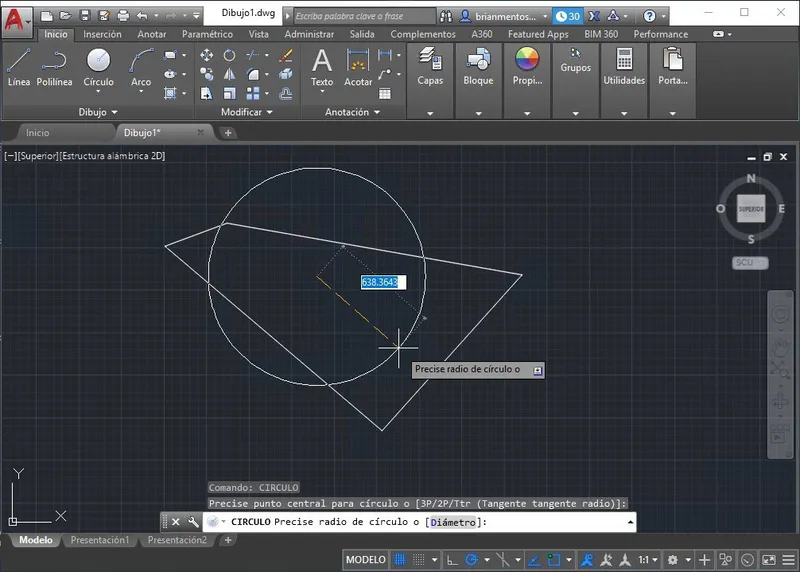Click the SUPERIOR face of ViewCube
Image resolution: width=800 pixels, height=572 pixels.
(751, 209)
